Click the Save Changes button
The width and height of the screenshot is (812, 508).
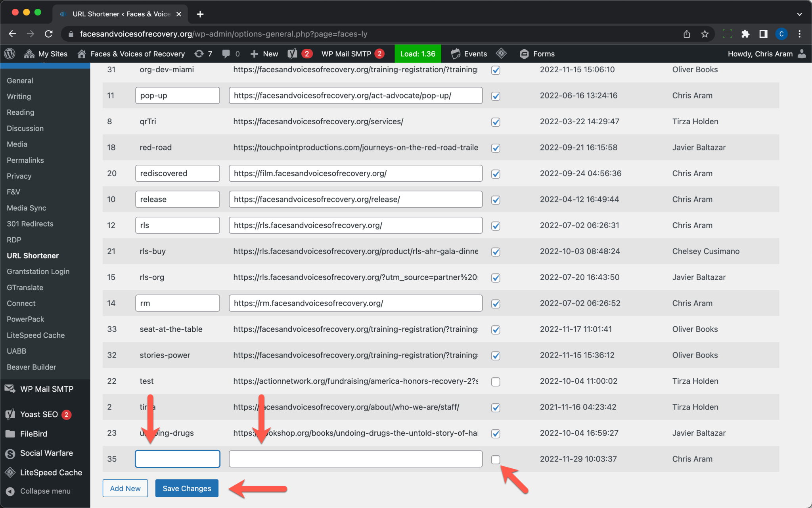pos(187,488)
